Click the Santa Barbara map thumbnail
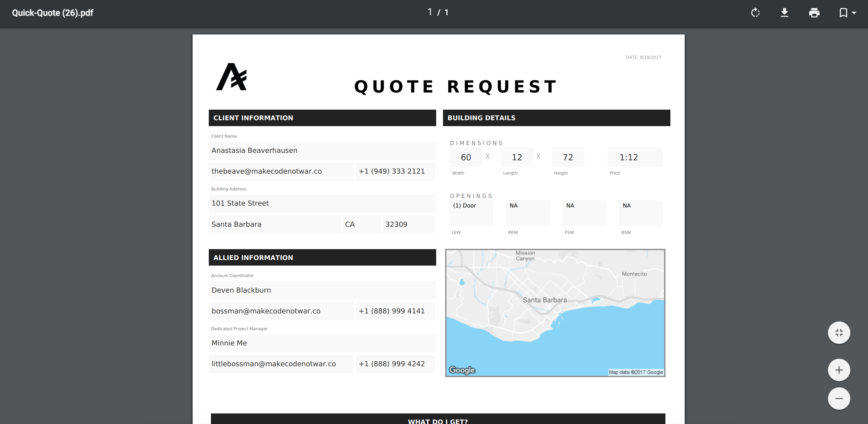868x424 pixels. [x=555, y=313]
